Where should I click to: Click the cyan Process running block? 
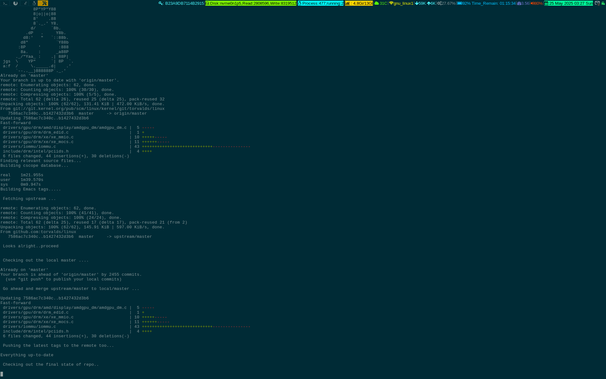click(x=320, y=3)
